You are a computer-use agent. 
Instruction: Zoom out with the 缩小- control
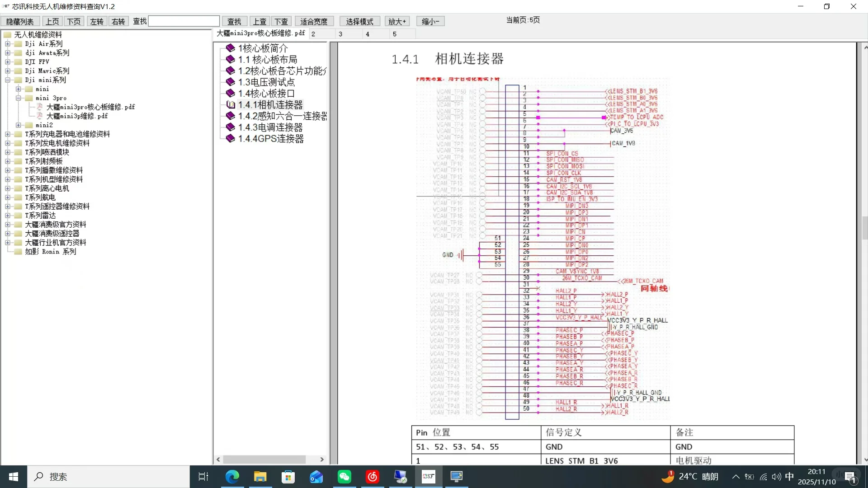(429, 21)
